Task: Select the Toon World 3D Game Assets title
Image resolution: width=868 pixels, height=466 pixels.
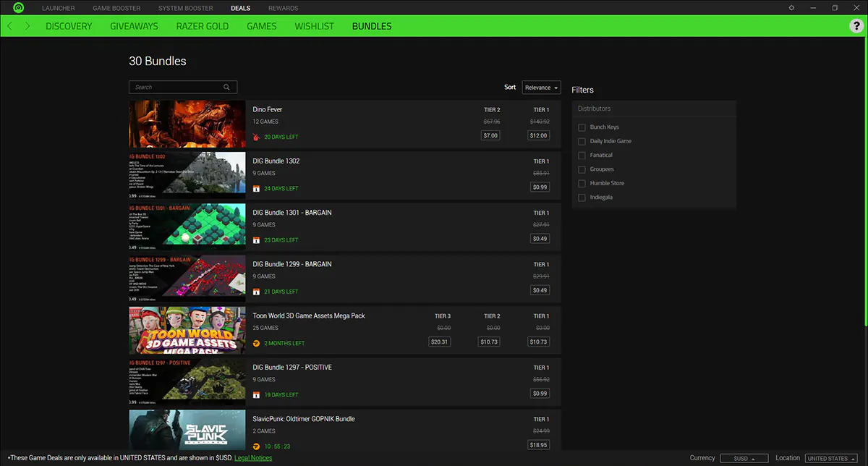Action: coord(309,315)
